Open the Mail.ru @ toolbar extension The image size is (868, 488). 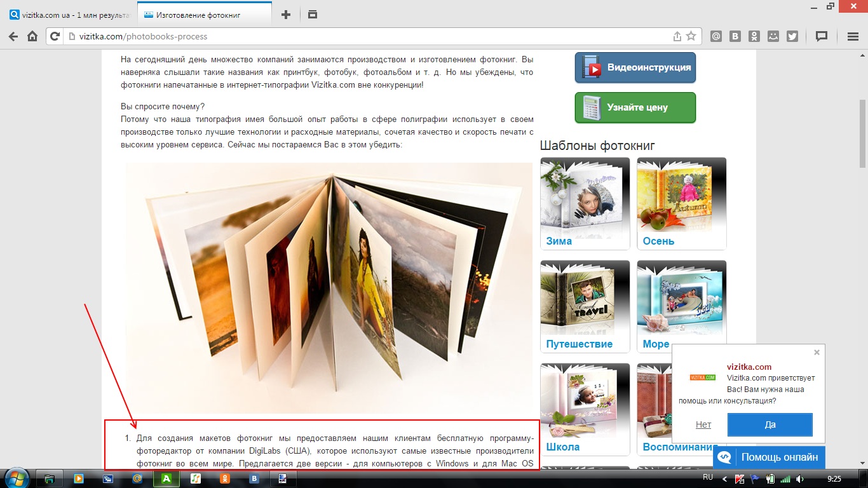[x=716, y=37]
